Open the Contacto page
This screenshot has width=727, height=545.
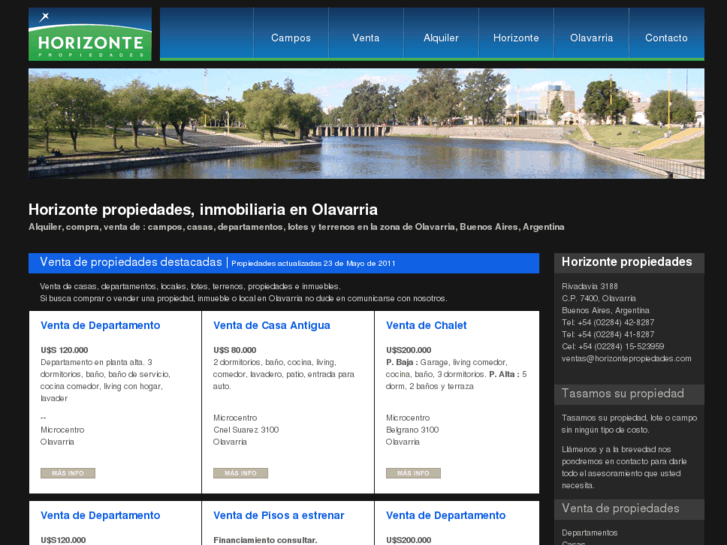[x=666, y=38]
